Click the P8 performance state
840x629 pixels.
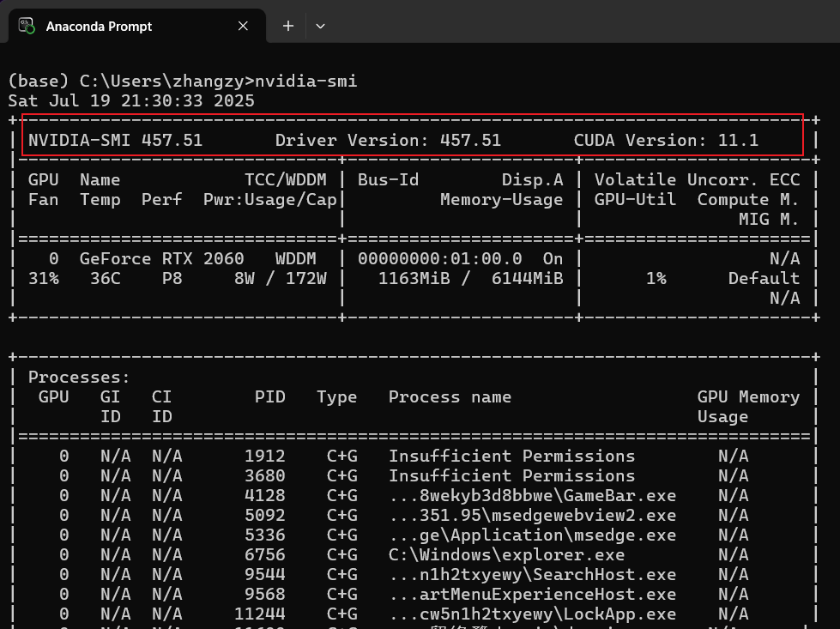pyautogui.click(x=172, y=279)
